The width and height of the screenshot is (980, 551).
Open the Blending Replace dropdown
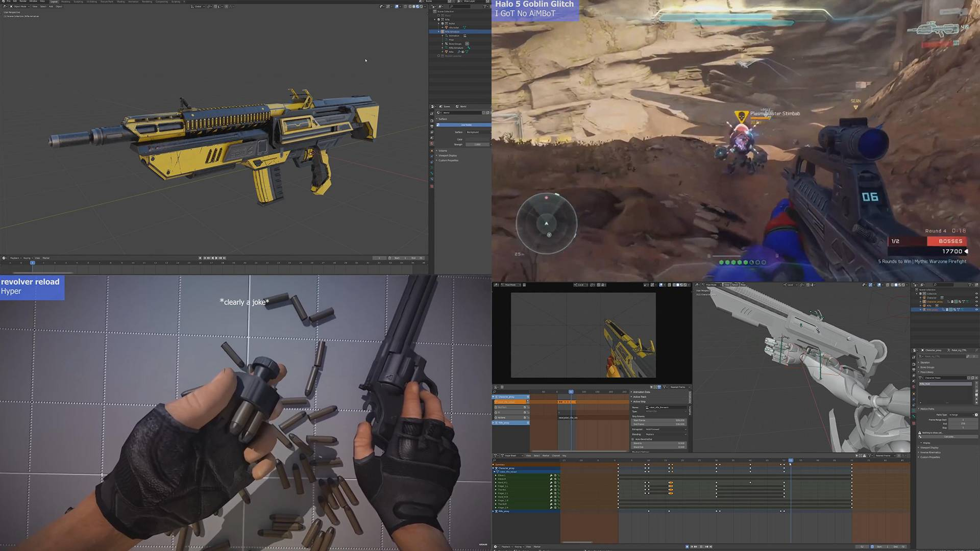click(x=666, y=434)
